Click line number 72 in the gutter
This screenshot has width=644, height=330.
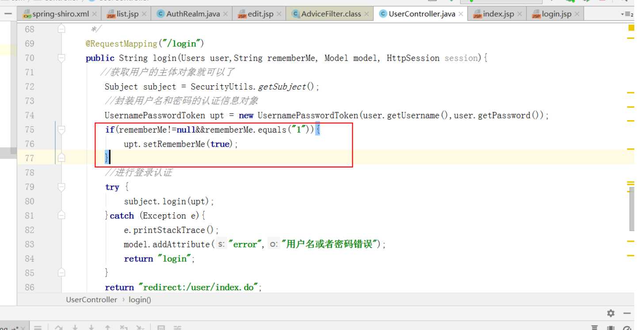click(x=29, y=87)
